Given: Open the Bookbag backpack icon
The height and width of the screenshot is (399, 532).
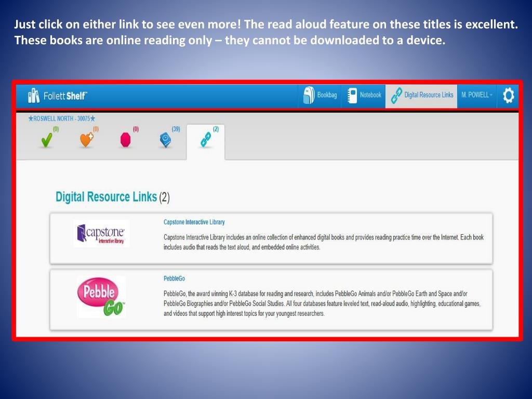Looking at the screenshot, I should coord(309,96).
